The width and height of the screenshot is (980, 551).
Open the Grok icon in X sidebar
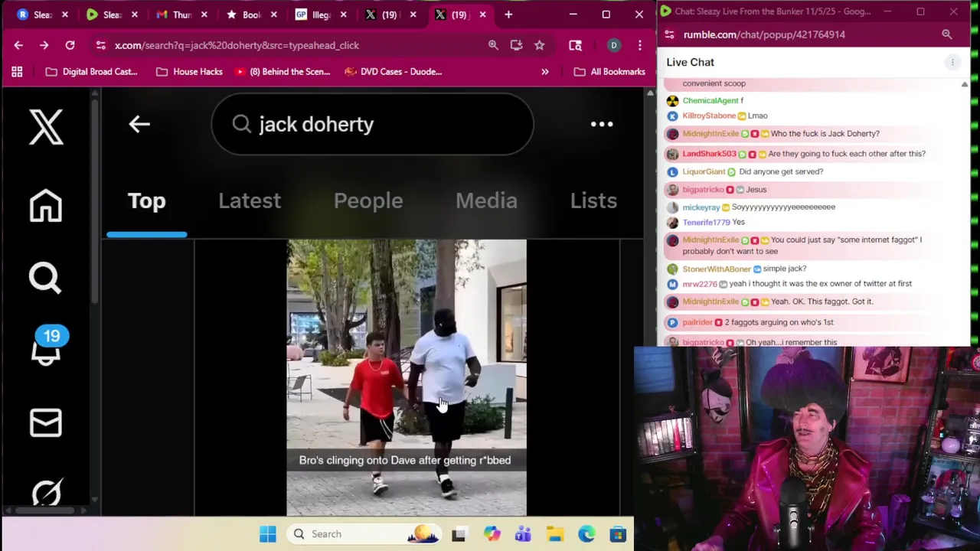pyautogui.click(x=46, y=492)
